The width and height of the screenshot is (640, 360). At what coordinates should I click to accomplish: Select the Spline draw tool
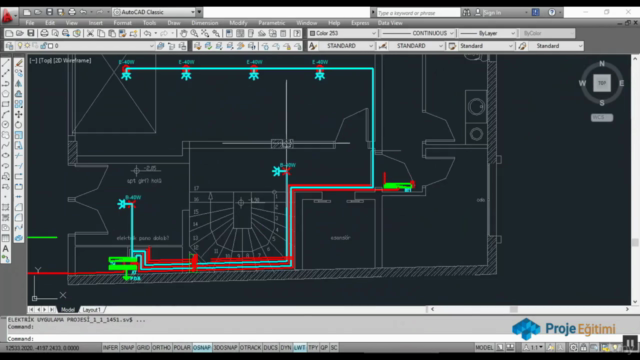pos(6,145)
